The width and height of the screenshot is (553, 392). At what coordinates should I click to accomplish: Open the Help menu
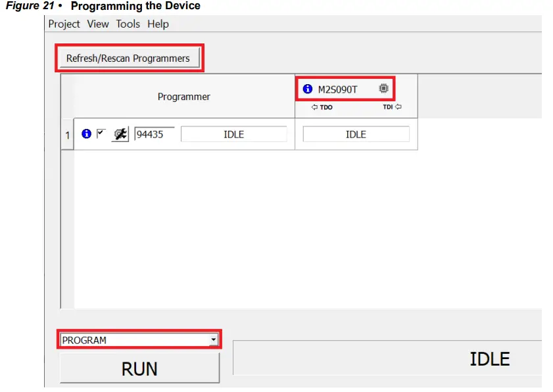158,24
